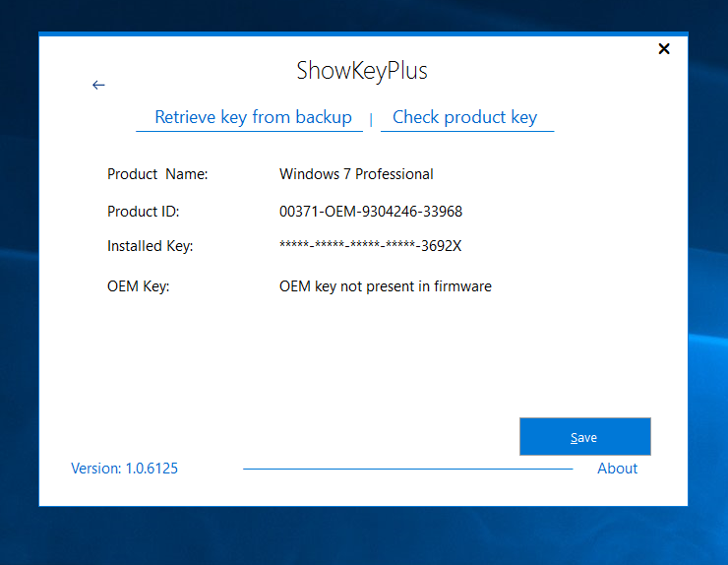Image resolution: width=728 pixels, height=565 pixels.
Task: Go back using the left arrow icon
Action: click(x=98, y=85)
